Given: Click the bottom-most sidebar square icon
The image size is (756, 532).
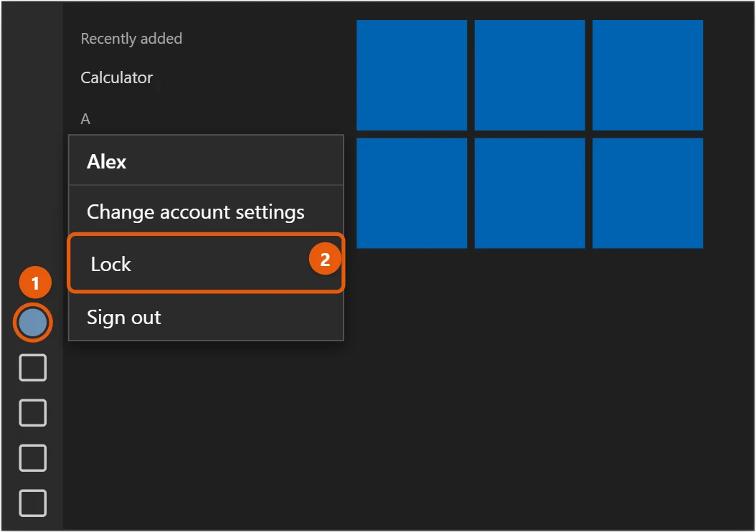Looking at the screenshot, I should 33,503.
